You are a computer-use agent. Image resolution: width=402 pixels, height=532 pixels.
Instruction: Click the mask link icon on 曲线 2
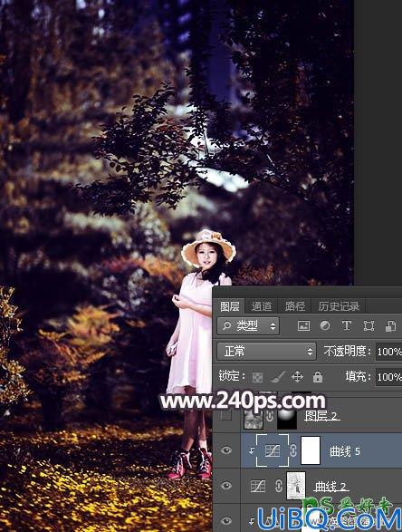click(x=279, y=486)
